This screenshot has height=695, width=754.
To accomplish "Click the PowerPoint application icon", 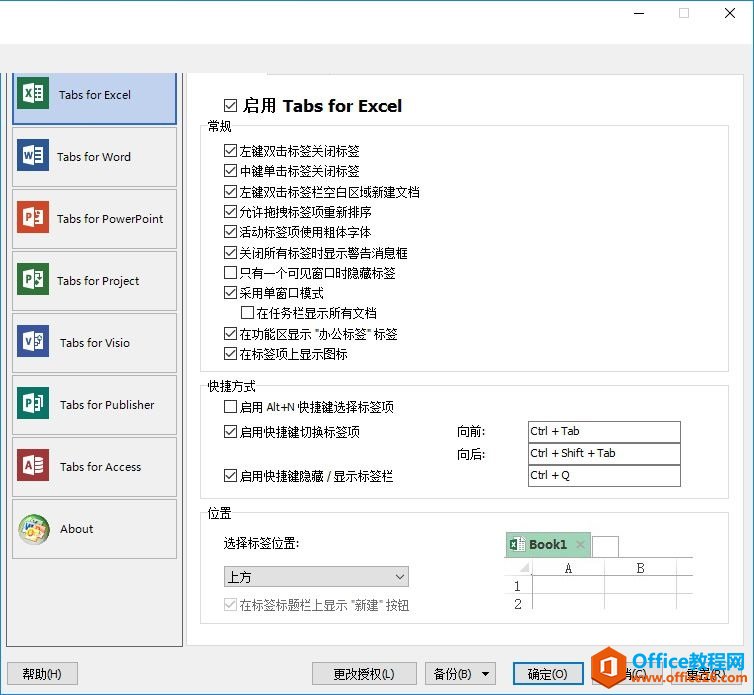I will tap(33, 217).
